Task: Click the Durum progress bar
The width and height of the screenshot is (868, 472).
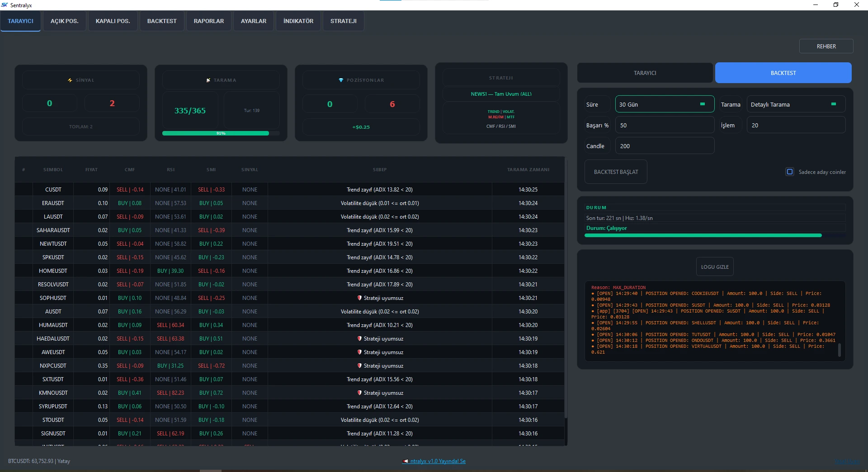Action: (715, 235)
